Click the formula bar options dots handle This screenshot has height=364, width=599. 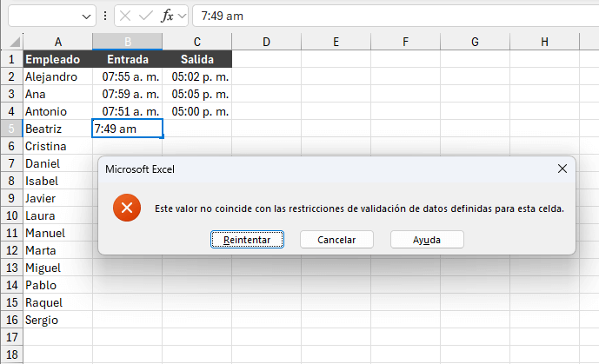105,16
